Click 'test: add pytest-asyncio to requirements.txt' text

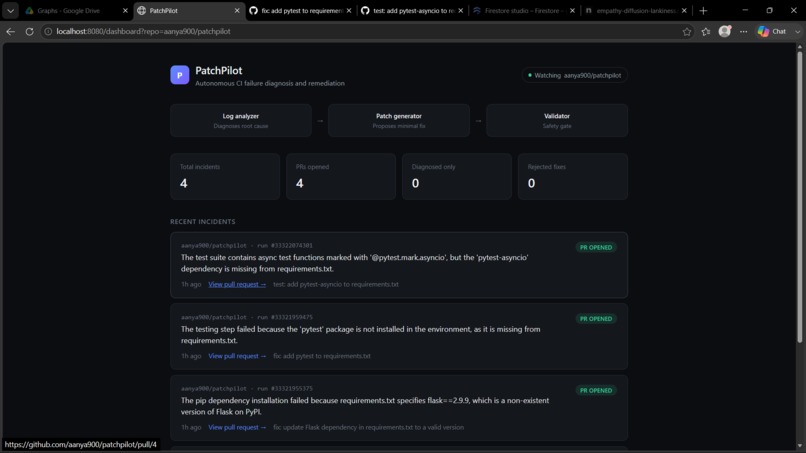[x=336, y=284]
